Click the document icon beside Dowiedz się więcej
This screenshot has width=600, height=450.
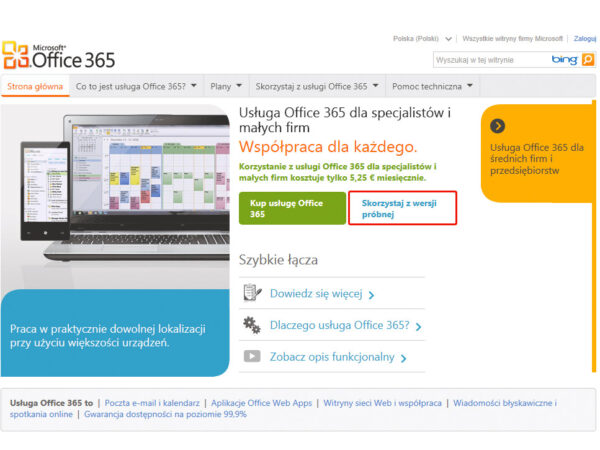coord(252,294)
